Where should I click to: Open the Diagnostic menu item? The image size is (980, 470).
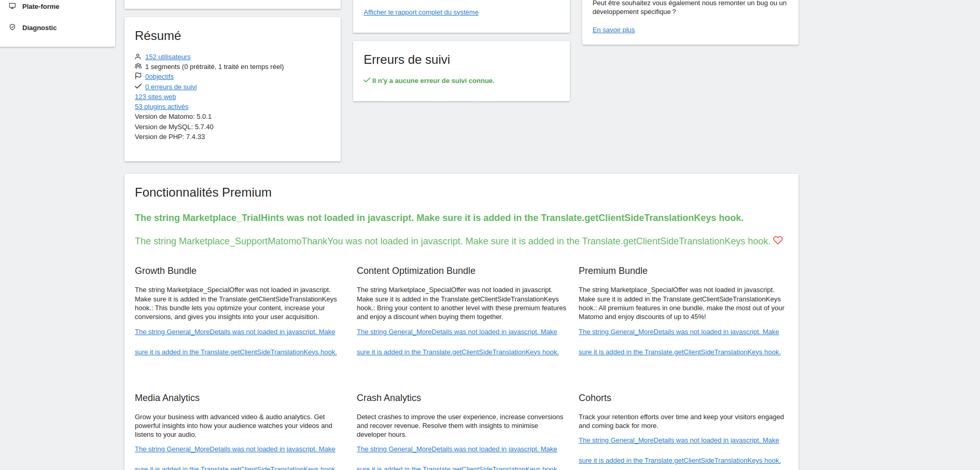[x=39, y=28]
